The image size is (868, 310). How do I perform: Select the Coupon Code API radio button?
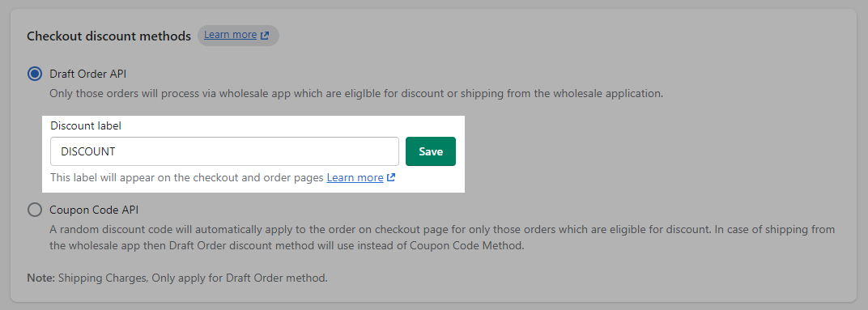(x=35, y=210)
